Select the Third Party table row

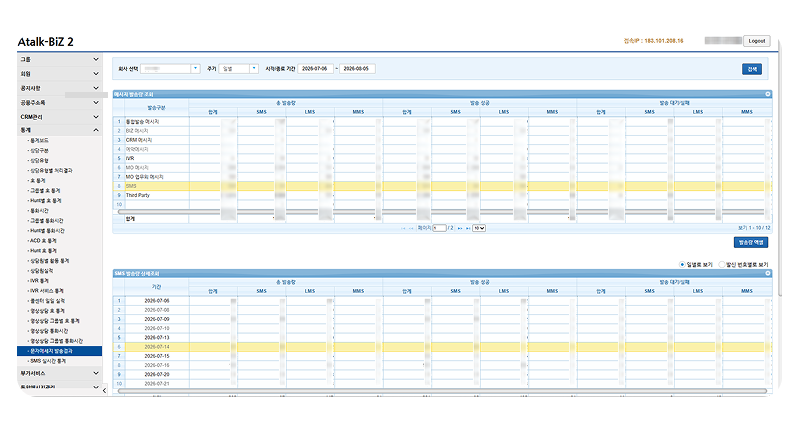pyautogui.click(x=442, y=195)
